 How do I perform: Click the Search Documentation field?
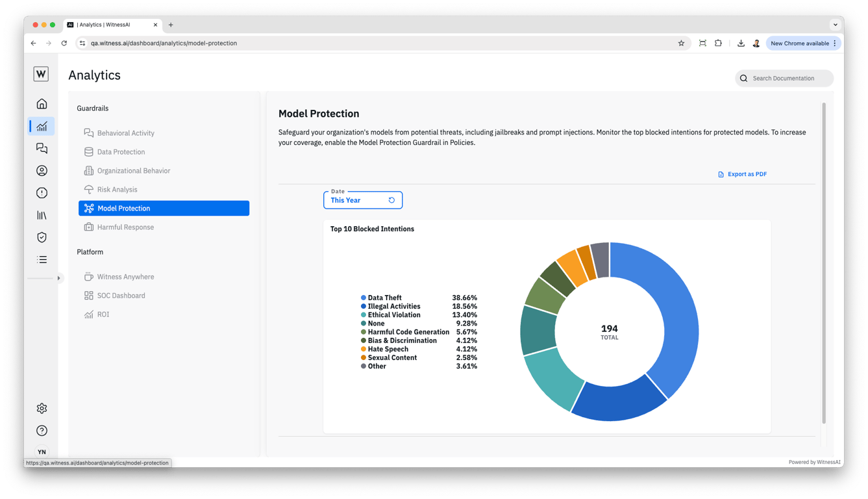[784, 79]
